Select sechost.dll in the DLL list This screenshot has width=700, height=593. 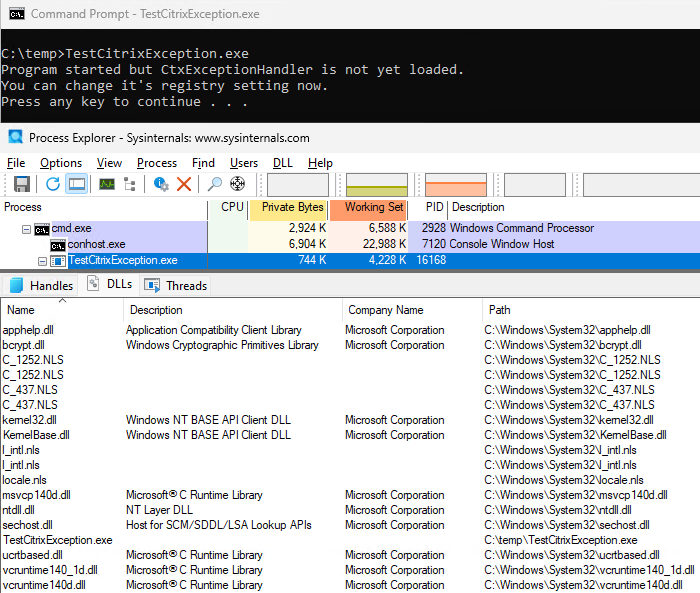[x=27, y=525]
